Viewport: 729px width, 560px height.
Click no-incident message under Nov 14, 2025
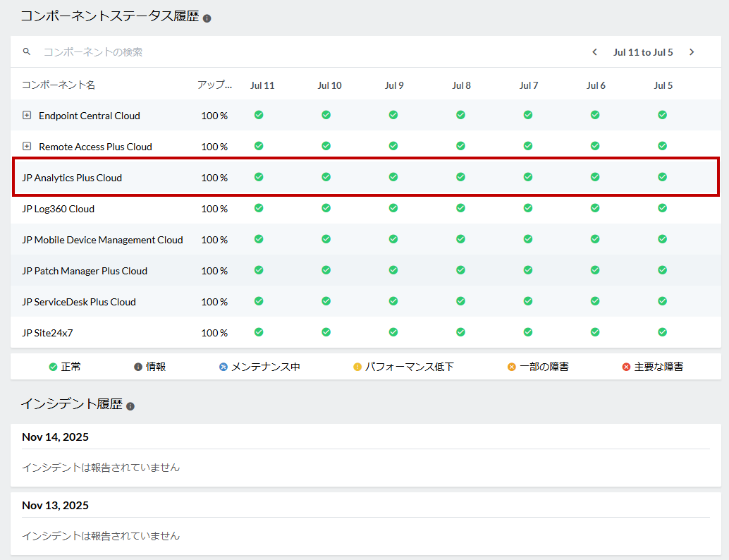[101, 468]
